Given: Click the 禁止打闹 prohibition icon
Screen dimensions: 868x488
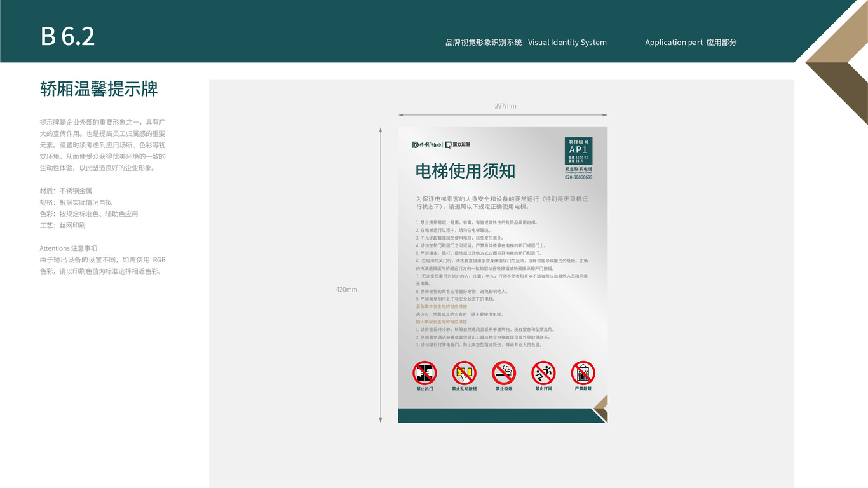Looking at the screenshot, I should 543,372.
